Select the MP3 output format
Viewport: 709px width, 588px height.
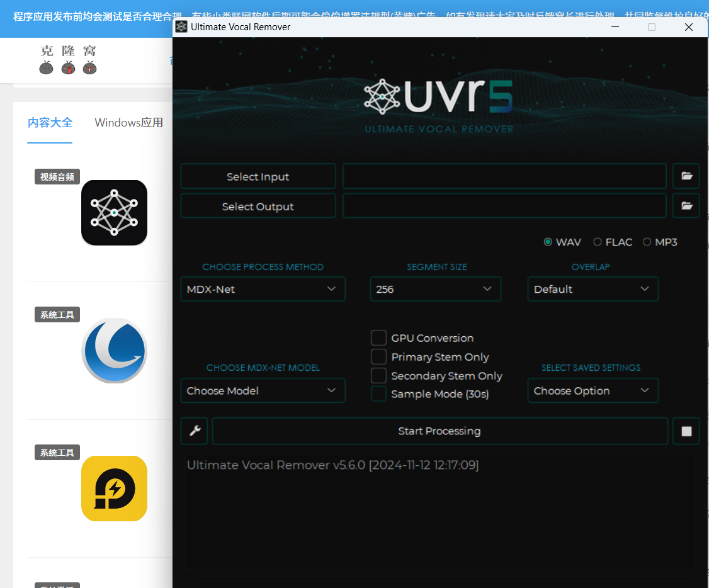(660, 242)
